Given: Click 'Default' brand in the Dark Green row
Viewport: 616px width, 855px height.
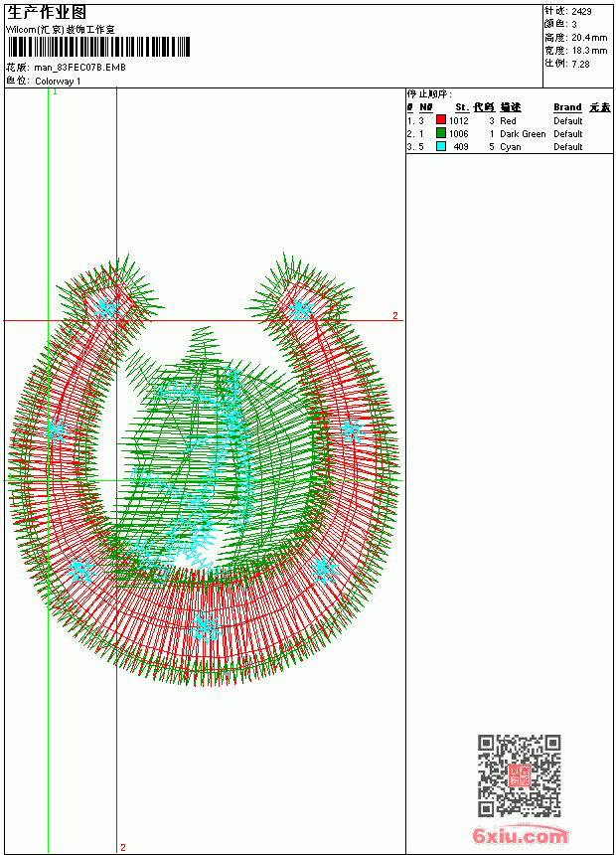Looking at the screenshot, I should tap(568, 134).
